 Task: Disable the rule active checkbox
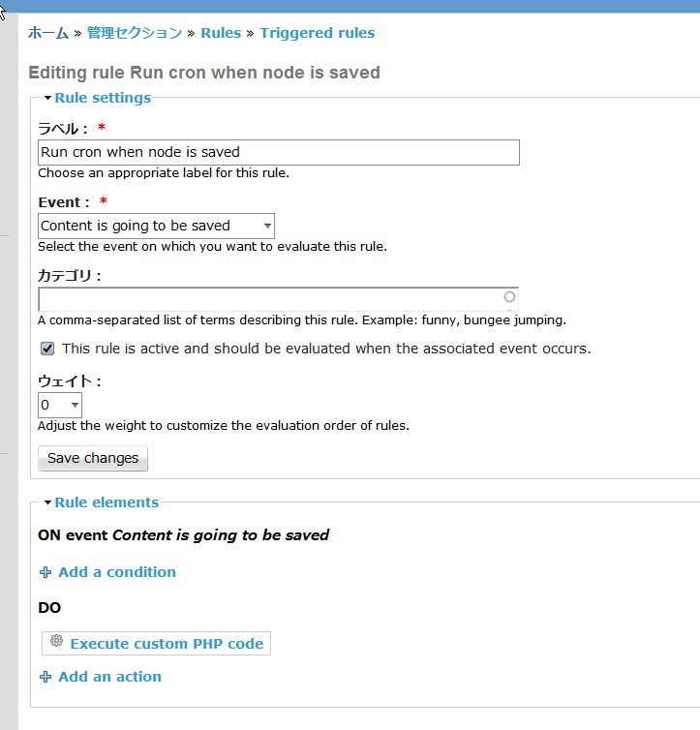click(x=47, y=349)
